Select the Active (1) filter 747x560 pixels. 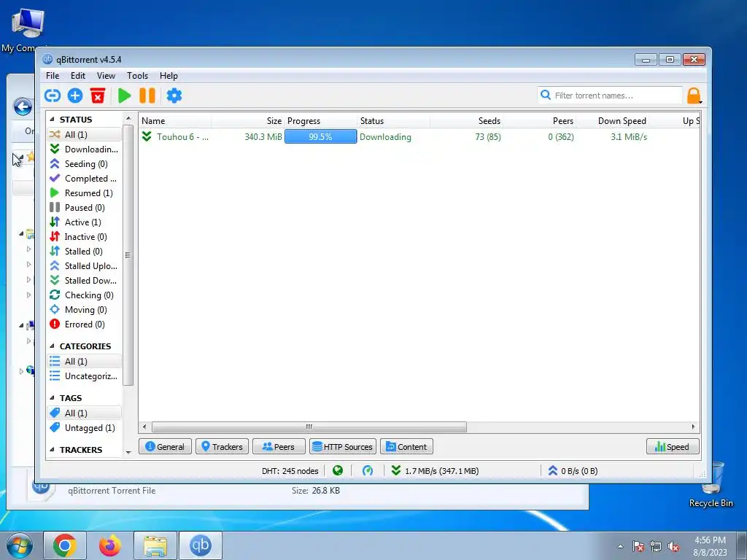(x=85, y=222)
